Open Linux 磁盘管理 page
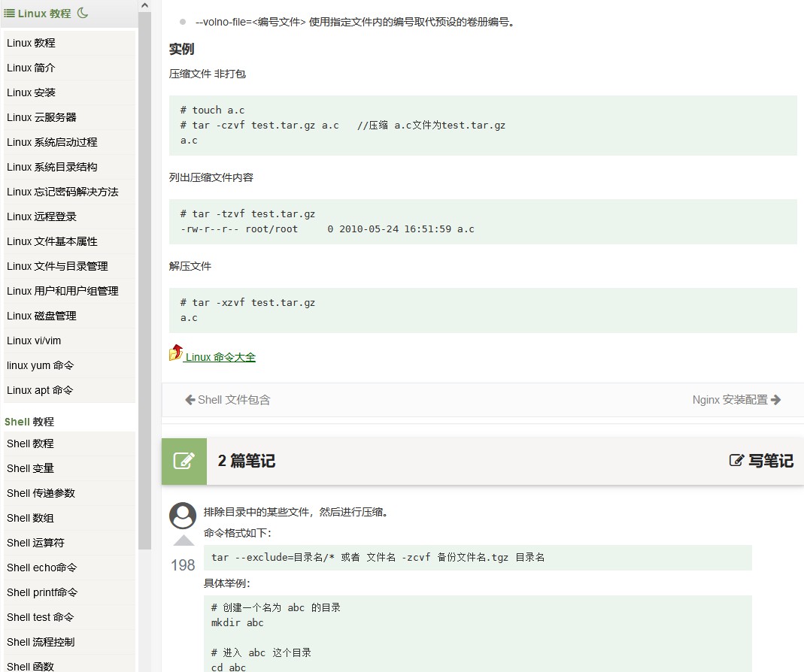The height and width of the screenshot is (672, 804). (70, 316)
